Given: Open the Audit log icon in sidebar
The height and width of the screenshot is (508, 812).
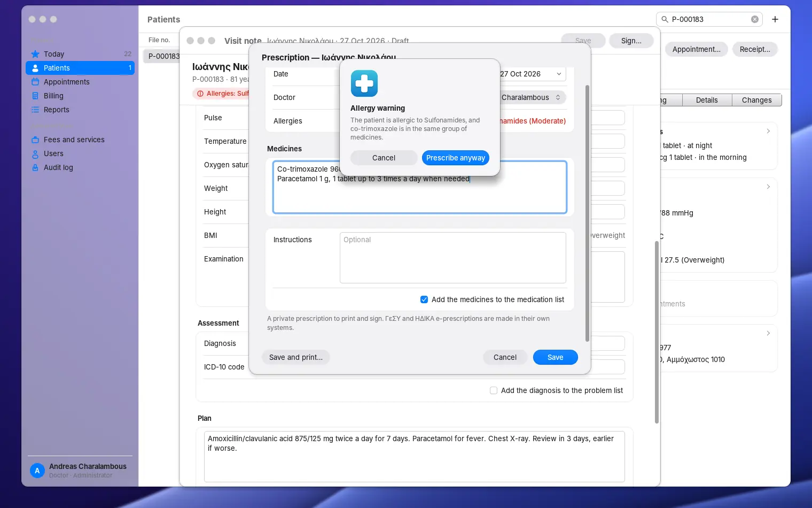Looking at the screenshot, I should [35, 167].
